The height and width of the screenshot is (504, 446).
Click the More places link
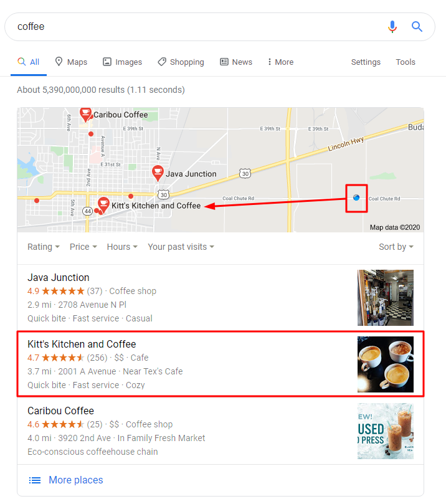coord(76,480)
